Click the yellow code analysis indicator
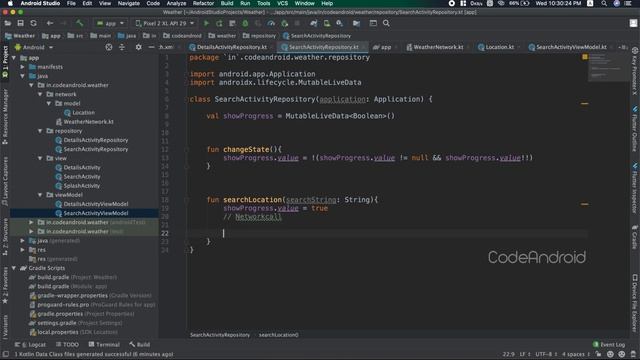The image size is (640, 360). tap(585, 57)
